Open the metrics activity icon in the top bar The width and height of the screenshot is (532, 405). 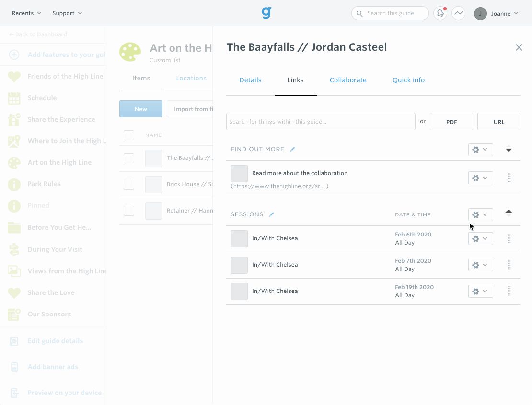click(x=458, y=13)
